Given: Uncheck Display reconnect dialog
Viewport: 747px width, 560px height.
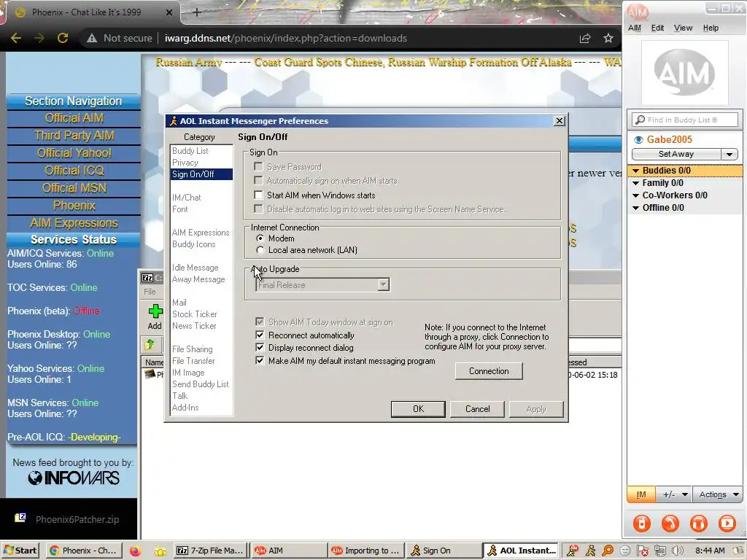Looking at the screenshot, I should pyautogui.click(x=260, y=348).
